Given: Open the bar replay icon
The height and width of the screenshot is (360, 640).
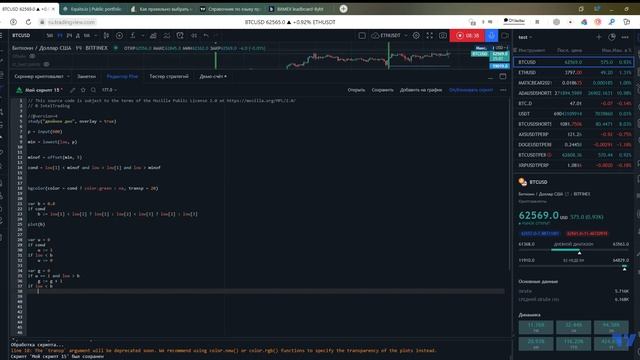Looking at the screenshot, I should (194, 36).
